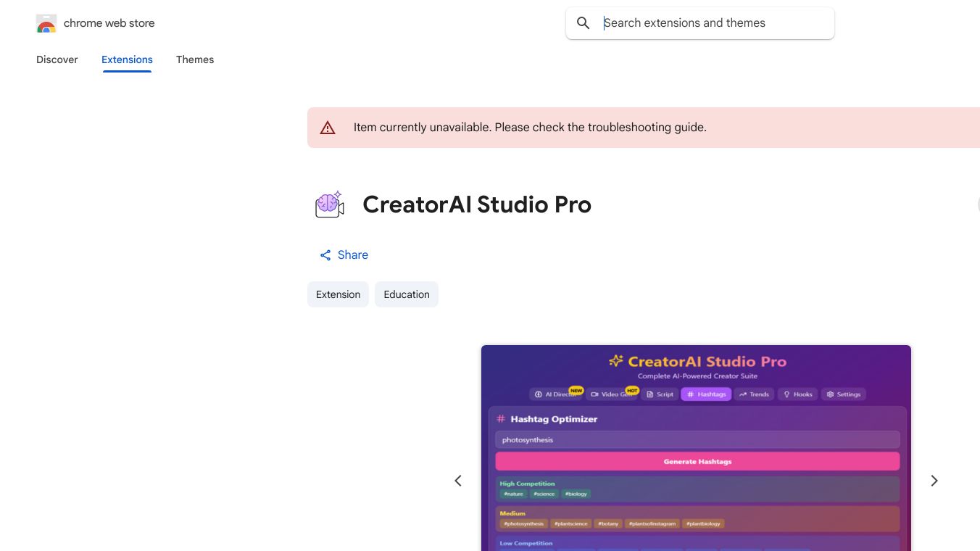Switch to the Themes tab
Screen dimensions: 980x551
195,59
